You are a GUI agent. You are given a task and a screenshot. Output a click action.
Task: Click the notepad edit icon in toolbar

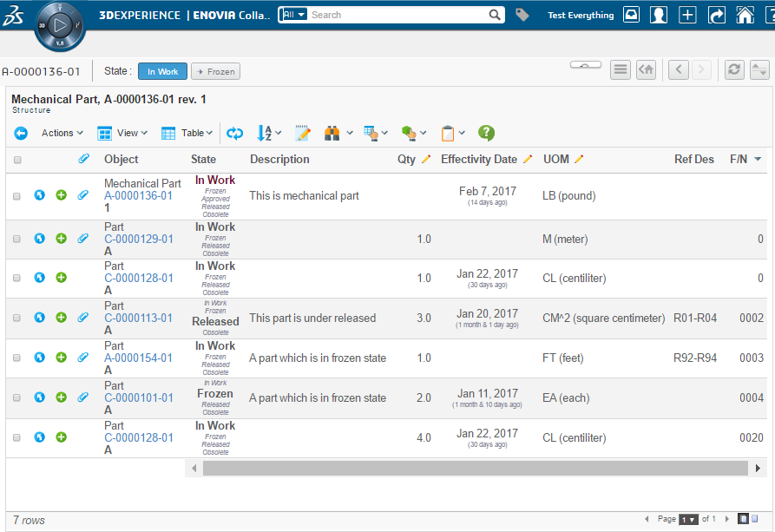[x=302, y=133]
